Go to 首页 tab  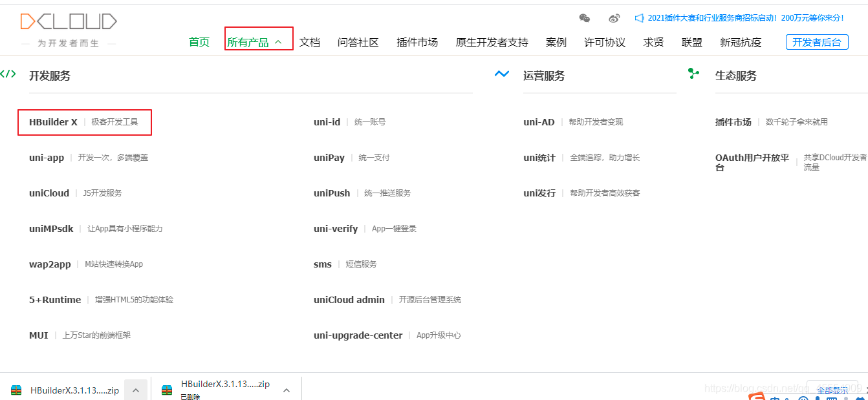(x=199, y=42)
